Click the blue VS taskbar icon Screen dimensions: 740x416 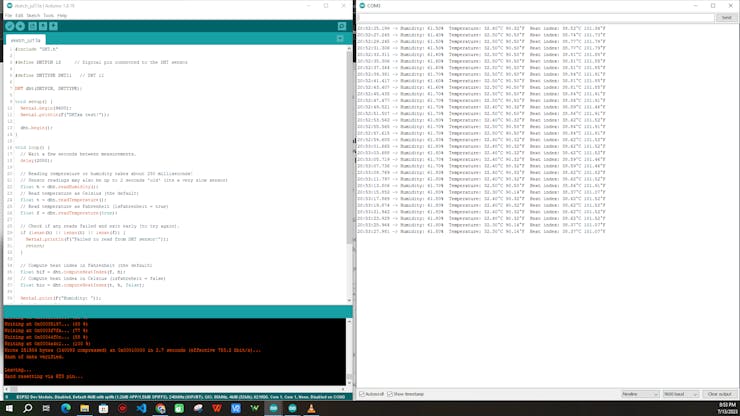click(236, 408)
